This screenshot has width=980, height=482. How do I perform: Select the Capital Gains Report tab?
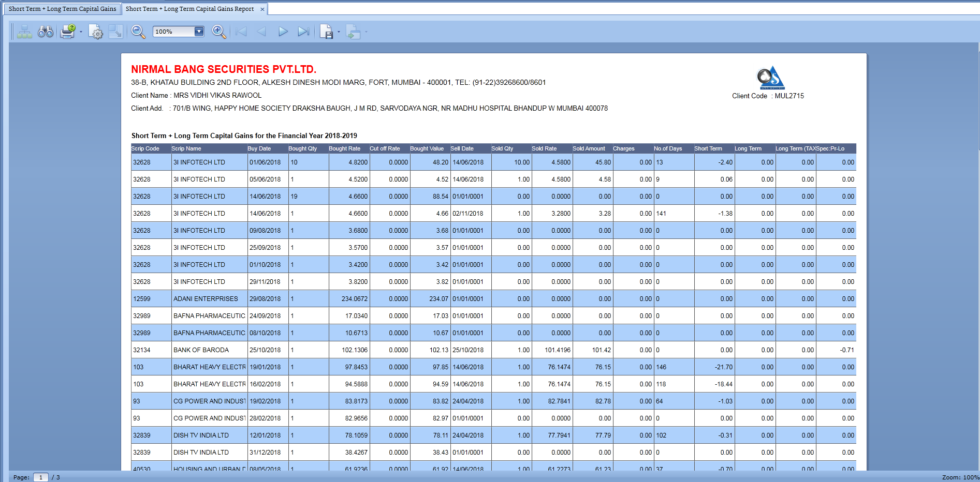pyautogui.click(x=189, y=9)
